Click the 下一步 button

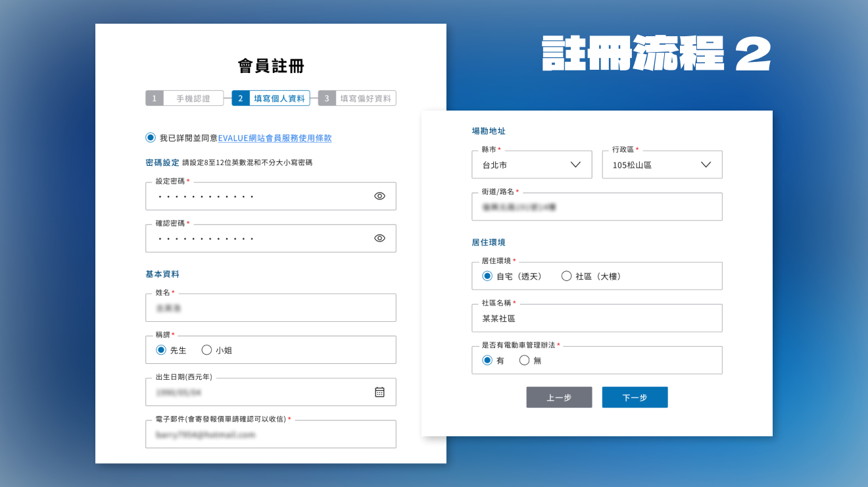coord(635,397)
